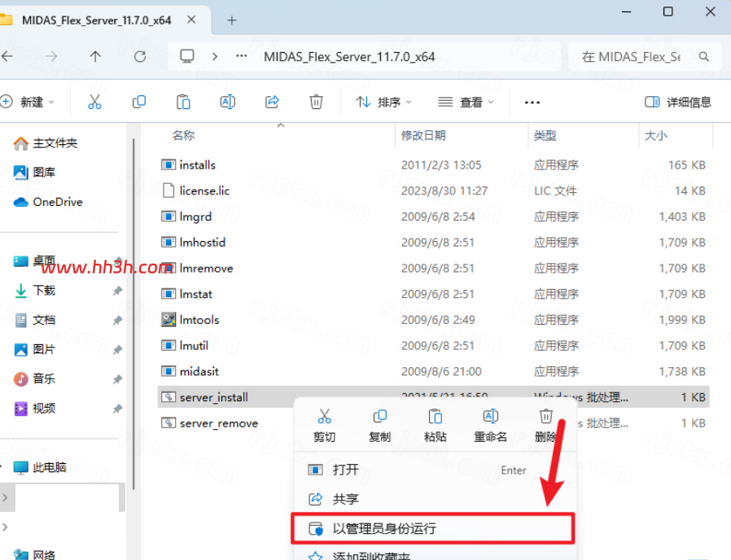Image resolution: width=731 pixels, height=560 pixels.
Task: Open a new tab with plus button
Action: click(x=232, y=20)
